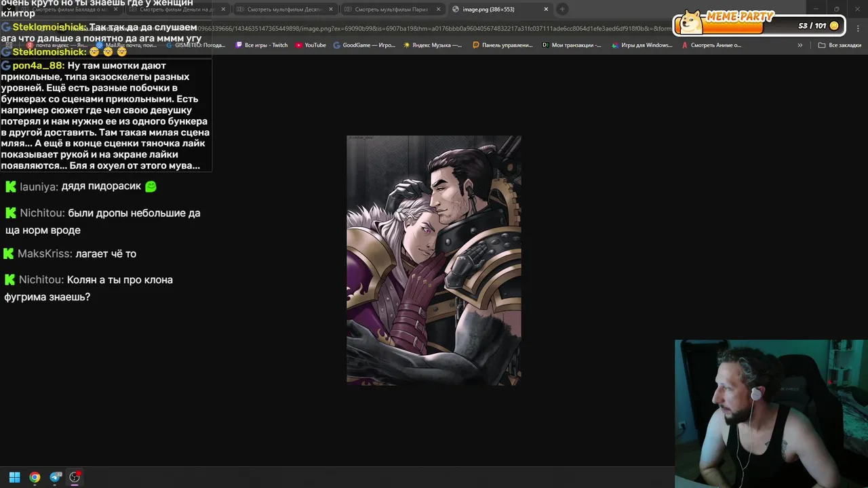Viewport: 868px width, 488px height.
Task: Click the pon4a_88 username in chat
Action: (x=38, y=66)
